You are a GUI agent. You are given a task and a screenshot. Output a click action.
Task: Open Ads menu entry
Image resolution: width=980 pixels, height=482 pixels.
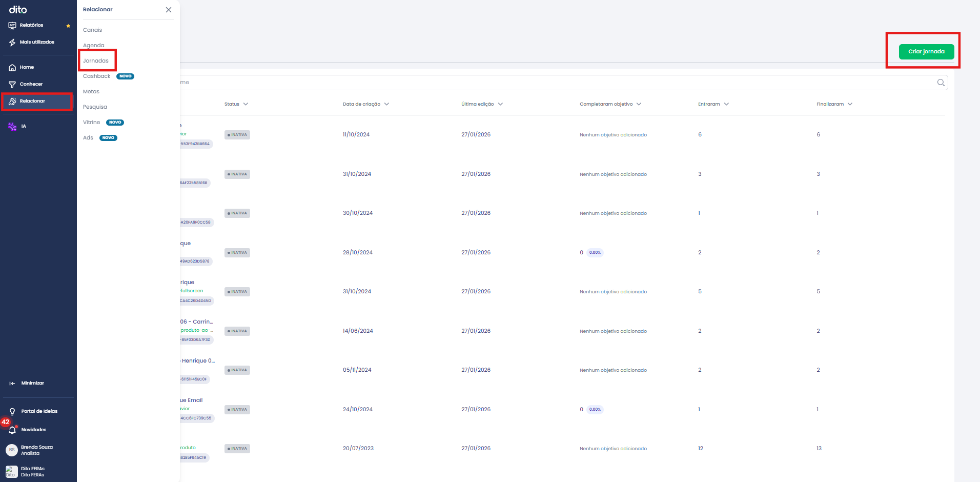click(88, 138)
